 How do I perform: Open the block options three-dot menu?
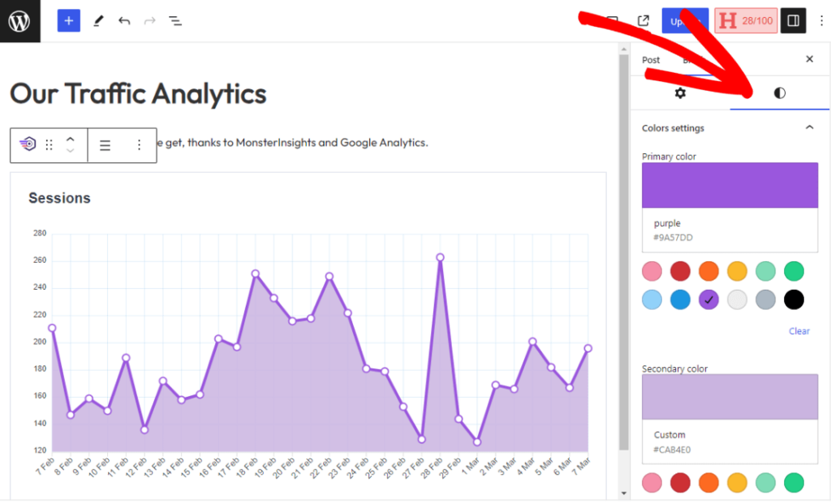(x=139, y=144)
